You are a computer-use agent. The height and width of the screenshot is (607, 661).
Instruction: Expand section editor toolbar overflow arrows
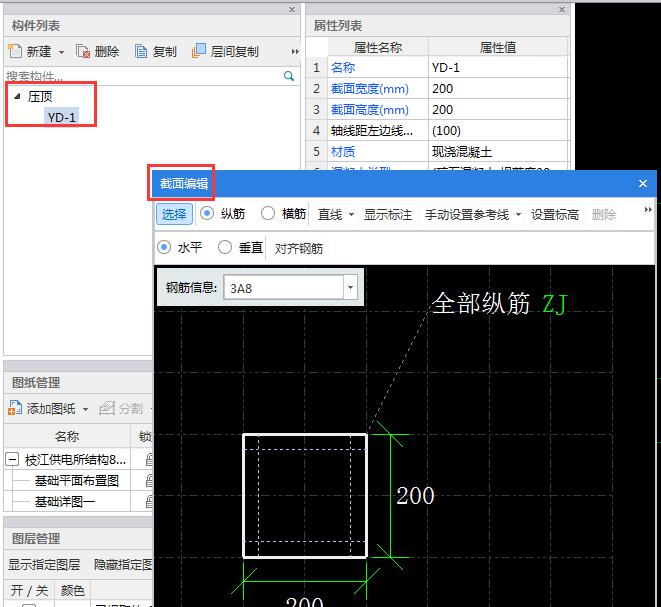(648, 209)
